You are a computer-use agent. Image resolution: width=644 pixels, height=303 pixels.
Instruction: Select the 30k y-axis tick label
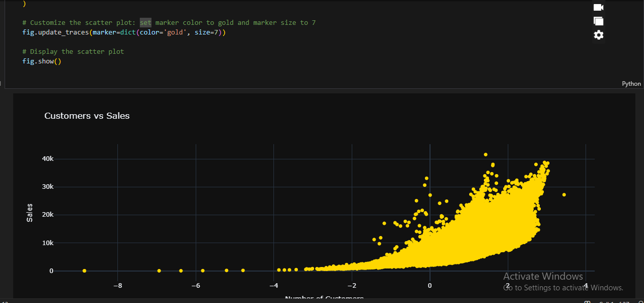coord(48,187)
